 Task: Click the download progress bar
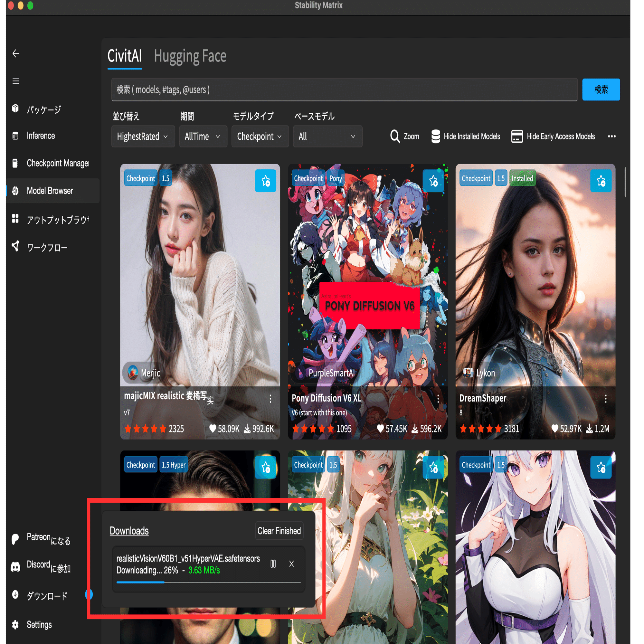(x=208, y=582)
